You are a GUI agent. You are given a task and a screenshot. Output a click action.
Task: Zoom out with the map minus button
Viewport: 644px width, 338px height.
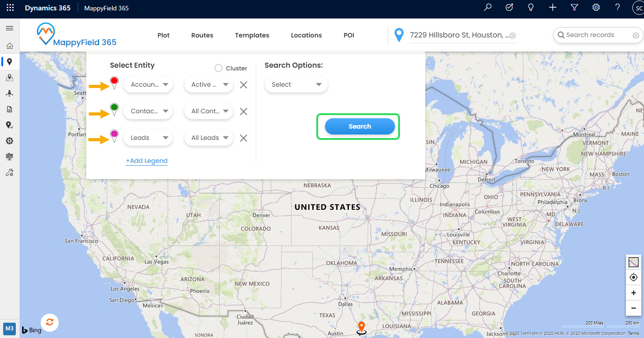tap(633, 309)
